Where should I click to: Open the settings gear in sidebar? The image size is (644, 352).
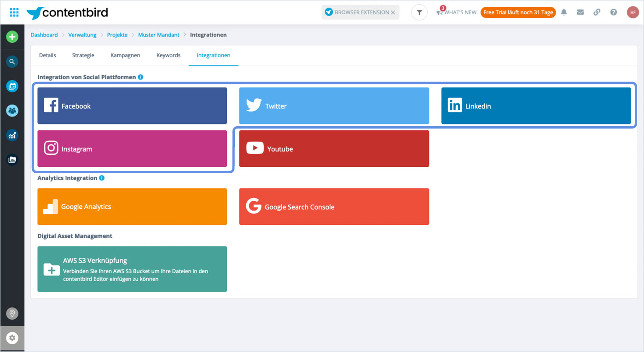pyautogui.click(x=12, y=338)
